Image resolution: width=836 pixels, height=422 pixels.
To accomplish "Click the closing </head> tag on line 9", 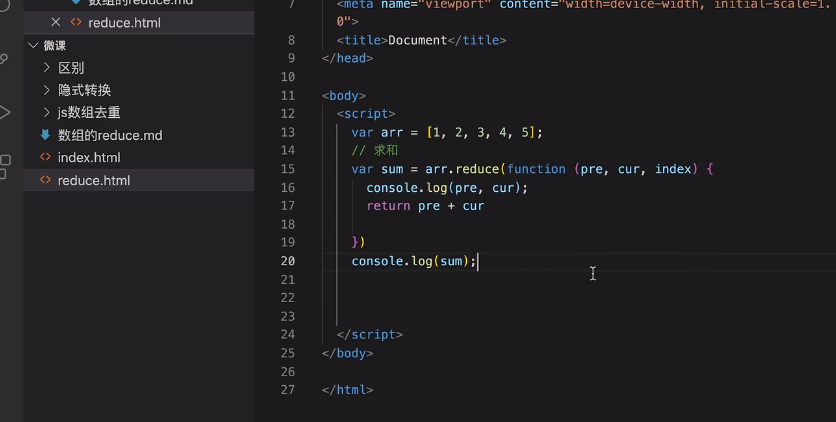I will pyautogui.click(x=348, y=58).
